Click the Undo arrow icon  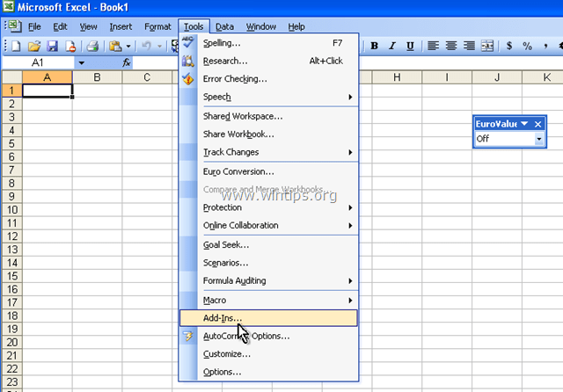point(147,46)
